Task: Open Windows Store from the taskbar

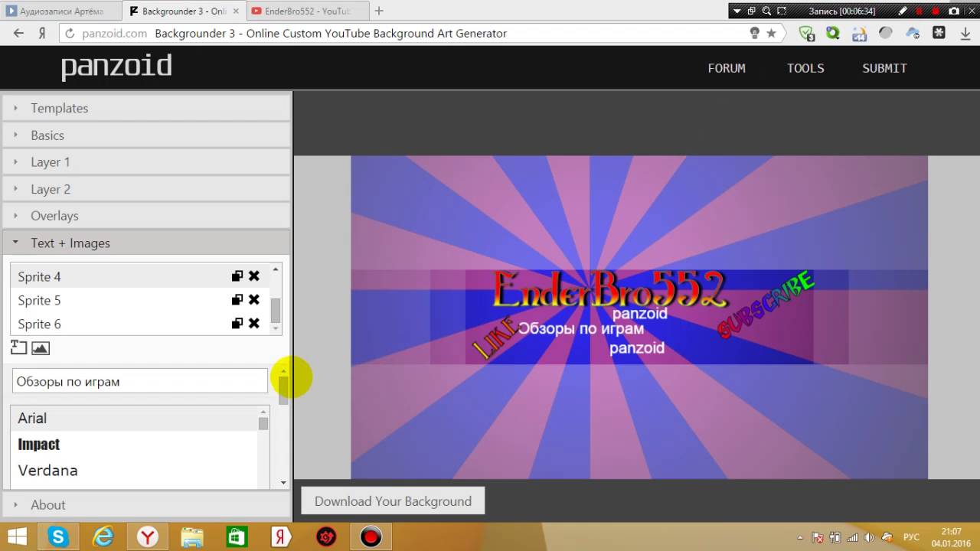Action: 237,536
